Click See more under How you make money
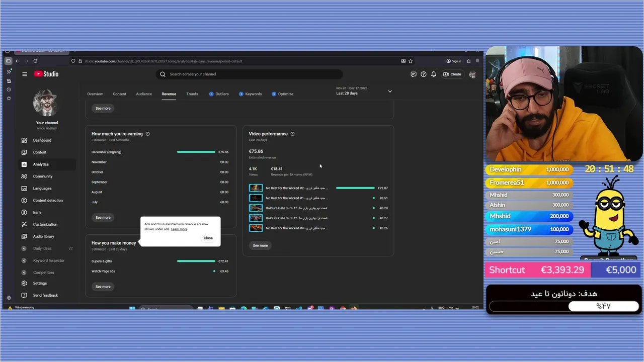This screenshot has width=644, height=362. 103,287
